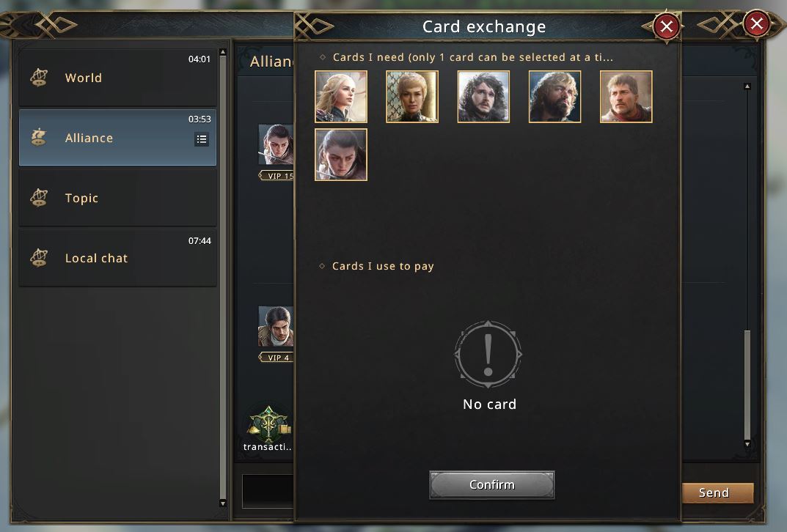The image size is (787, 532).
Task: Open the Alliance member list icon
Action: (202, 139)
